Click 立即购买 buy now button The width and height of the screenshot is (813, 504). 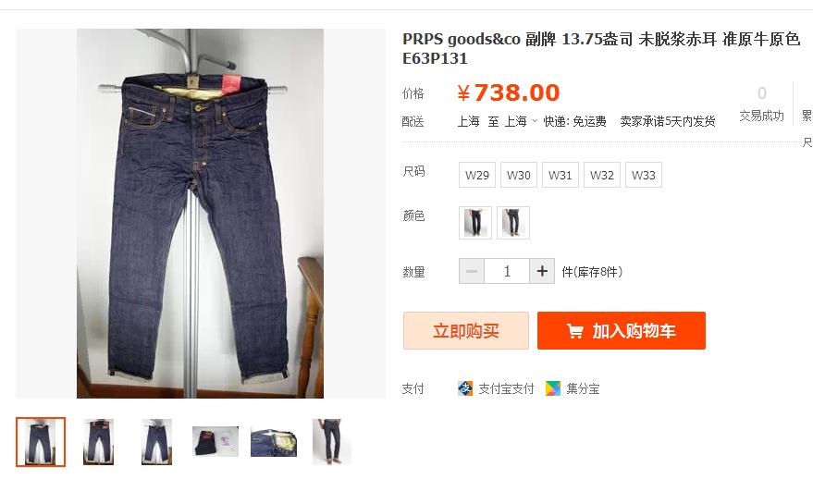tap(465, 330)
